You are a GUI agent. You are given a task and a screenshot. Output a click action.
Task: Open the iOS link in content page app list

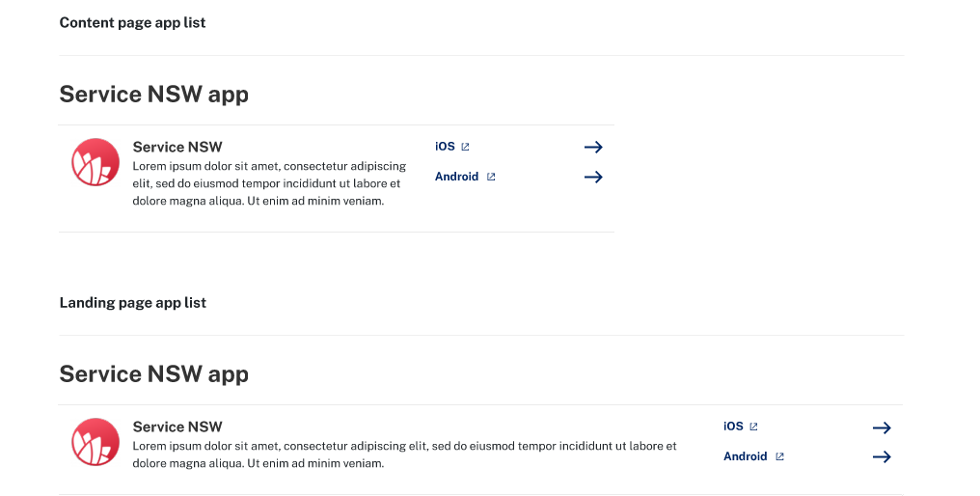(x=445, y=147)
